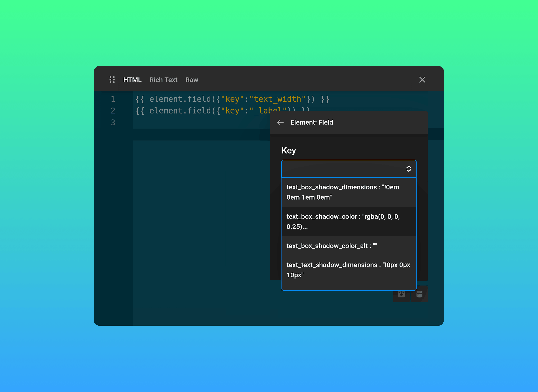Open the data source database icon
This screenshot has width=538, height=392.
[419, 294]
